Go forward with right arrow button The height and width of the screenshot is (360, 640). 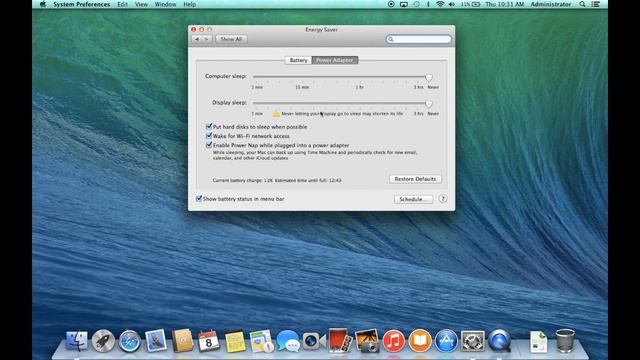[x=207, y=39]
